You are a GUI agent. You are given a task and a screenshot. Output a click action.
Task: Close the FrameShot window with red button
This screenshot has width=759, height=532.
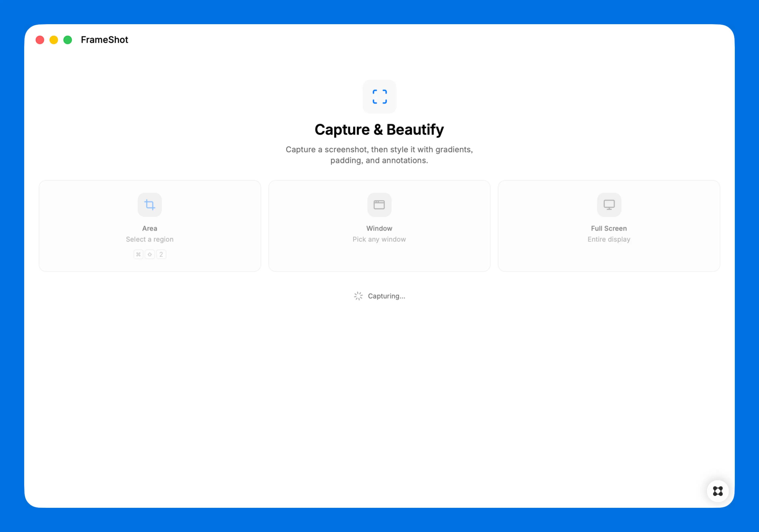(40, 40)
